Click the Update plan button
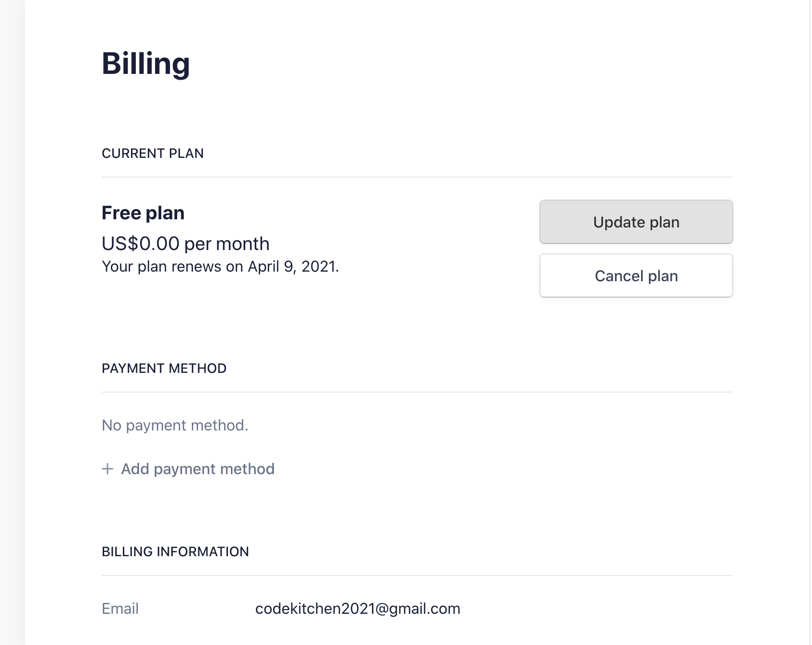Image resolution: width=812 pixels, height=645 pixels. coord(636,222)
